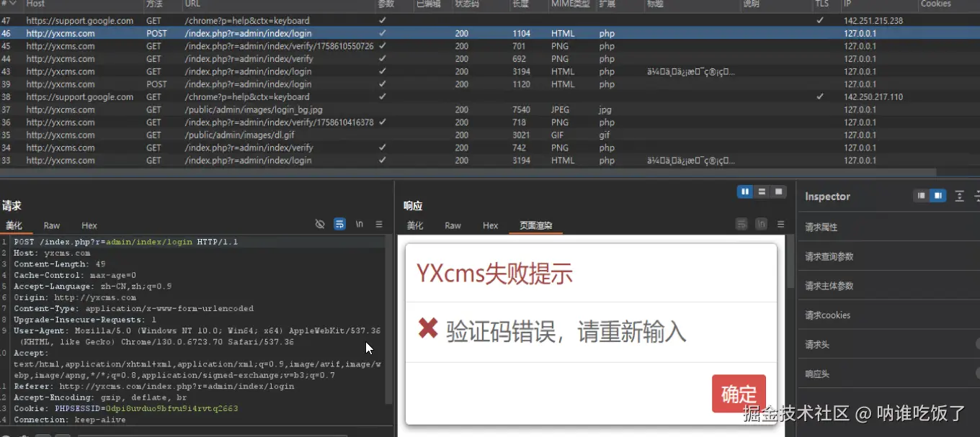Switch Inspector to the highlighted right layout icon
This screenshot has width=980, height=437.
(x=937, y=196)
